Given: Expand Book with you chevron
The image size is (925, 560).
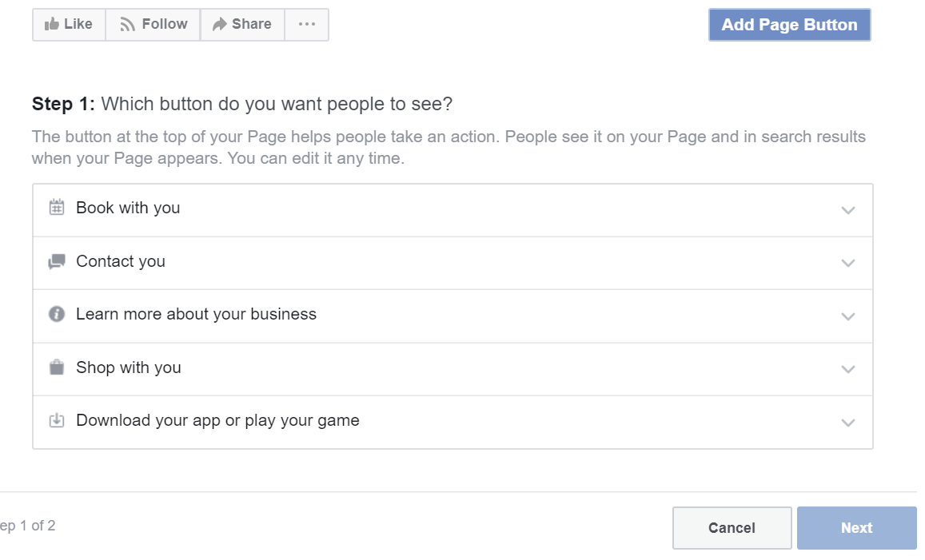Looking at the screenshot, I should coord(848,210).
